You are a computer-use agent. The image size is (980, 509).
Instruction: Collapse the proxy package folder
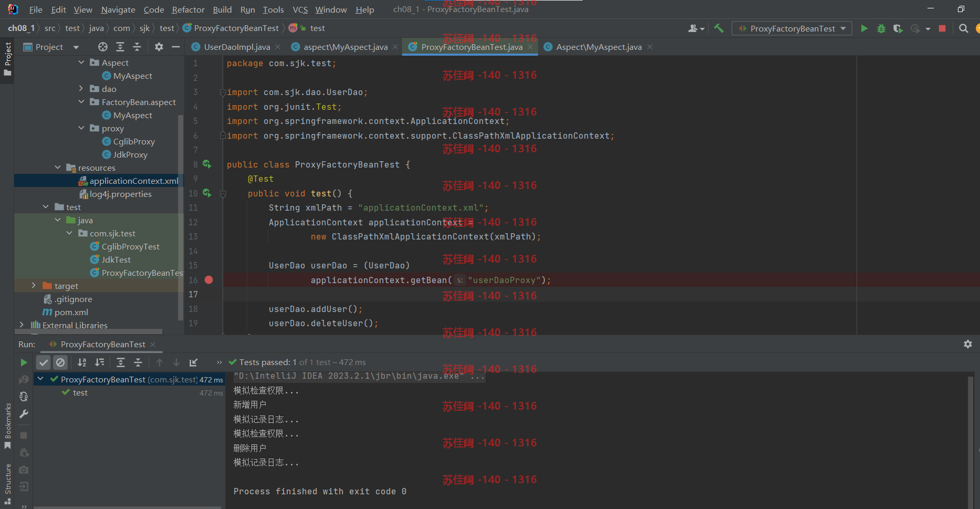click(x=81, y=128)
